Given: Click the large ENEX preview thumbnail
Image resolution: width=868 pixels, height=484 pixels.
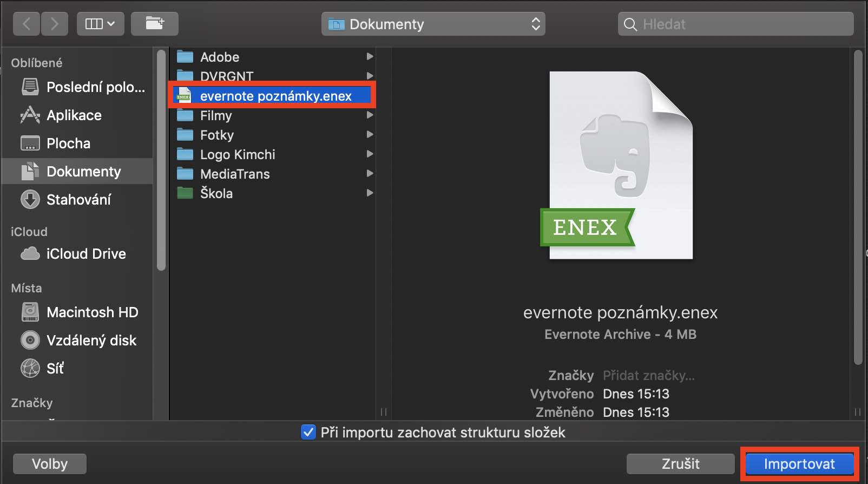Looking at the screenshot, I should (x=617, y=166).
